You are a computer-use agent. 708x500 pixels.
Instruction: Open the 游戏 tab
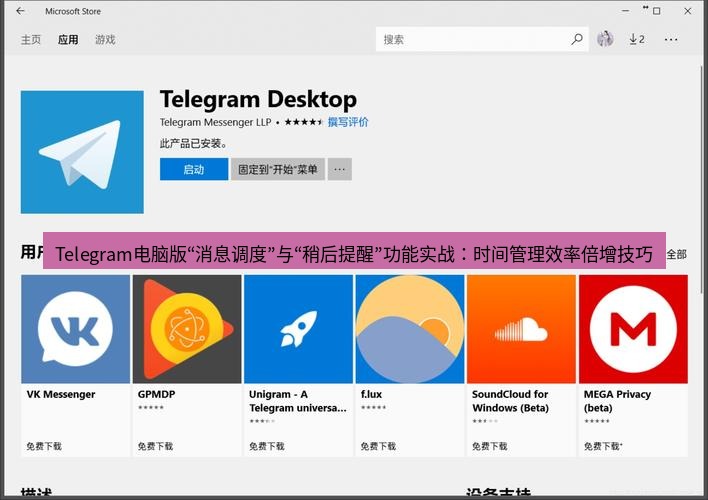(x=105, y=40)
